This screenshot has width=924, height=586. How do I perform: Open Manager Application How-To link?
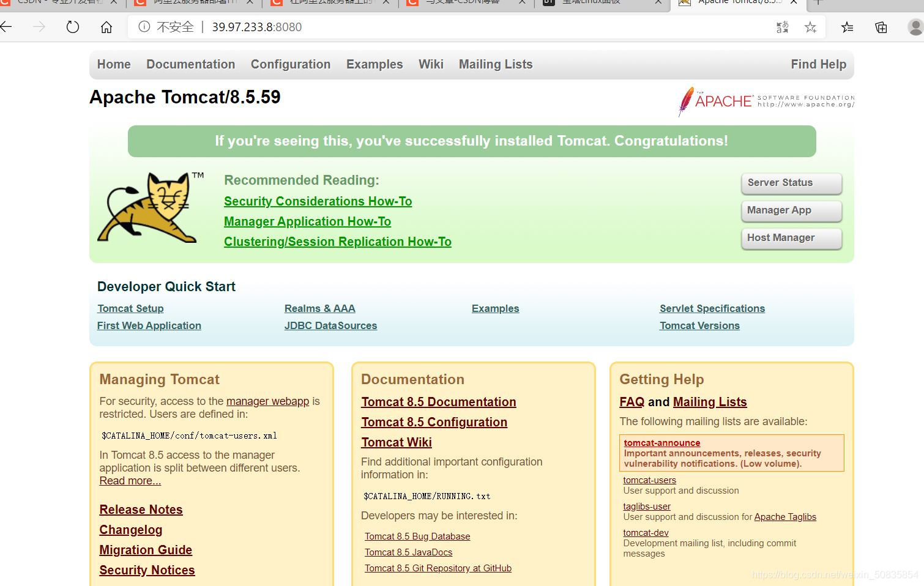coord(307,221)
